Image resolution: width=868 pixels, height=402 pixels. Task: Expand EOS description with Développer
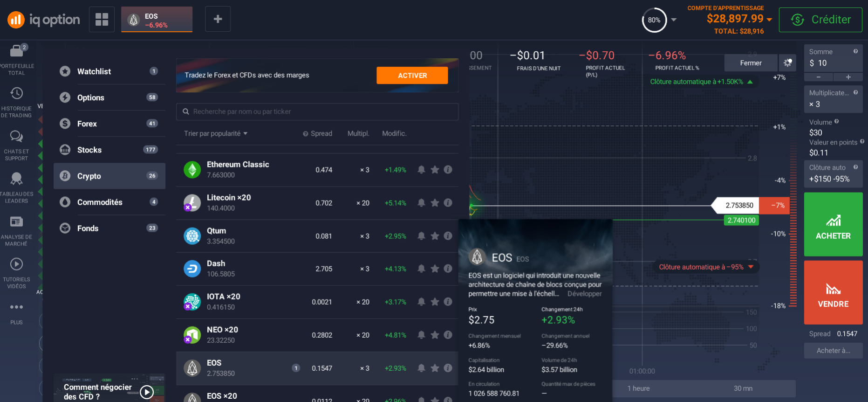[584, 294]
